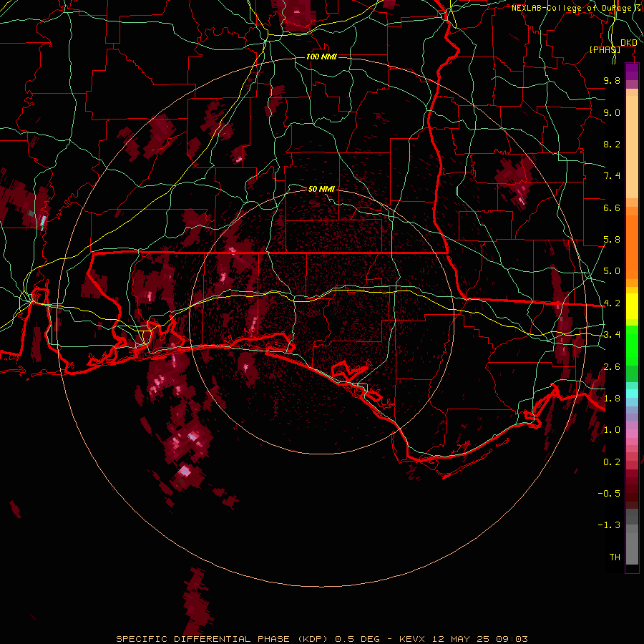644x644 pixels.
Task: Click the 9.0 scale value
Action: pyautogui.click(x=612, y=112)
